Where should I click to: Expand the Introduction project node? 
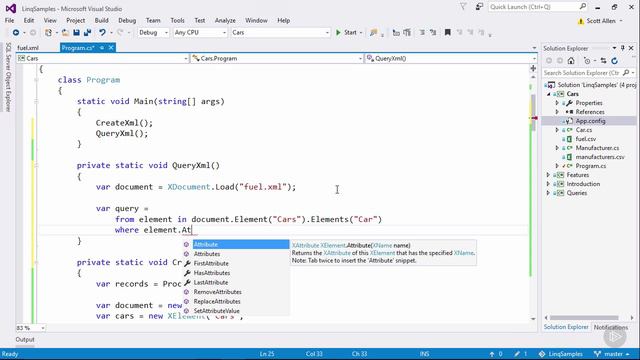pyautogui.click(x=548, y=184)
